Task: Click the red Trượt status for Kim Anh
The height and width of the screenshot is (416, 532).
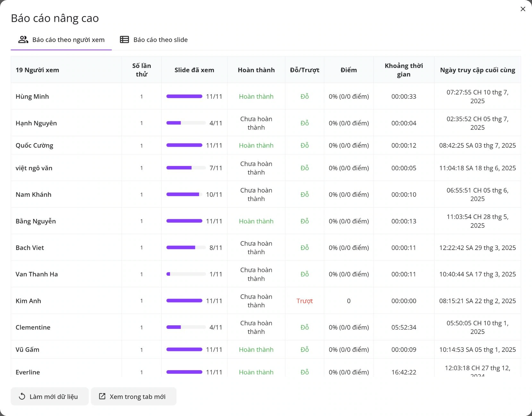Action: tap(304, 301)
